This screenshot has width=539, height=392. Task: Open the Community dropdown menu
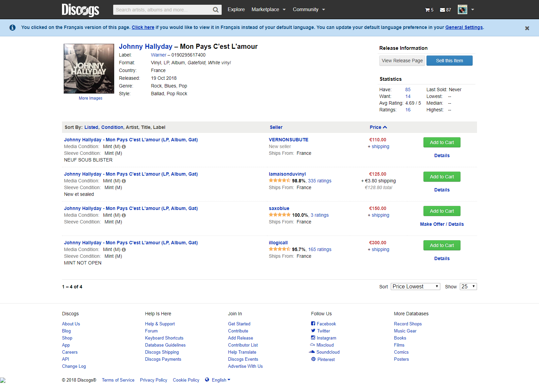coord(309,9)
